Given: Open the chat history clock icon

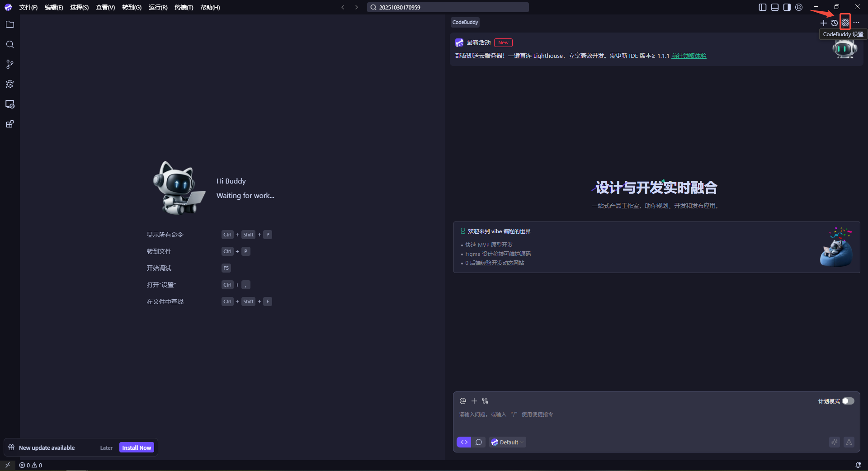Looking at the screenshot, I should [835, 23].
